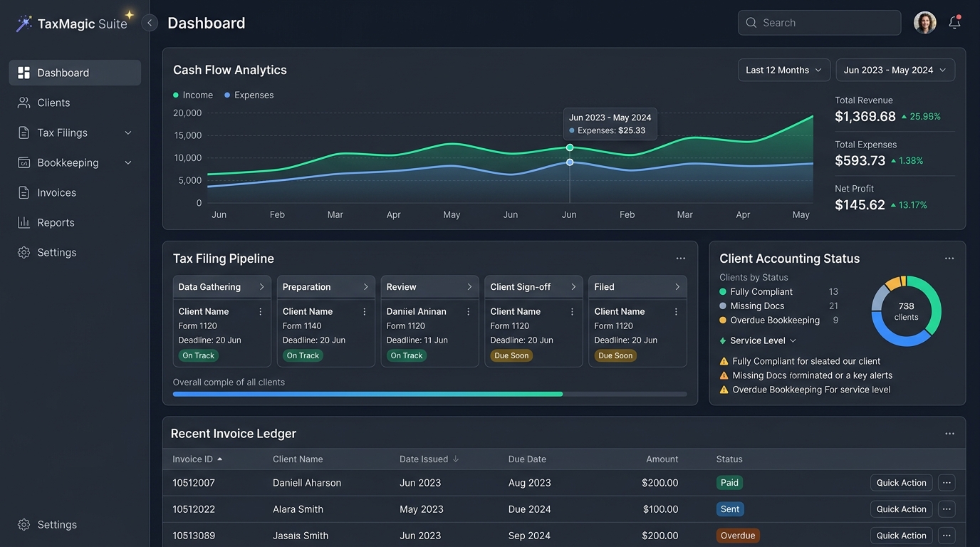Open Recent Invoice Ledger more options
Viewport: 980px width, 547px height.
pos(949,434)
